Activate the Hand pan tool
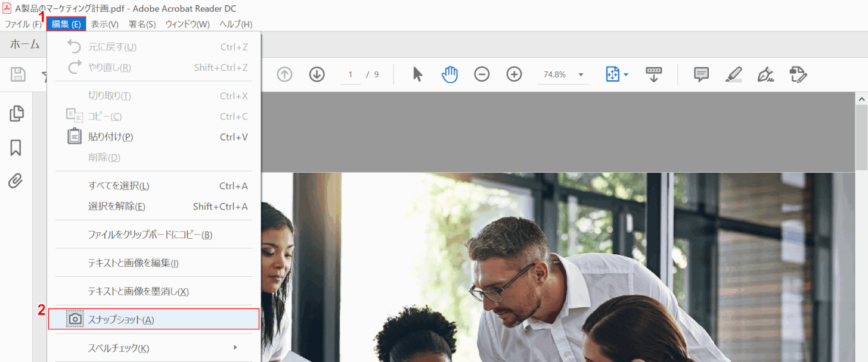The height and width of the screenshot is (362, 868). (449, 74)
